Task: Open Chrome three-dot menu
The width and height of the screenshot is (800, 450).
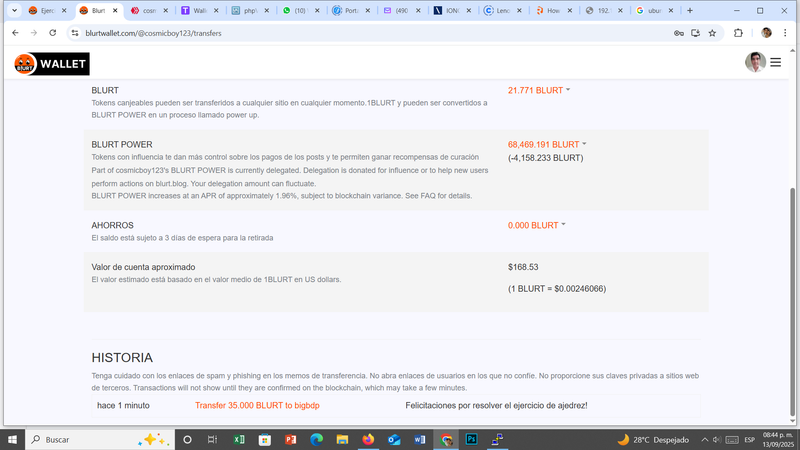Action: pos(785,33)
